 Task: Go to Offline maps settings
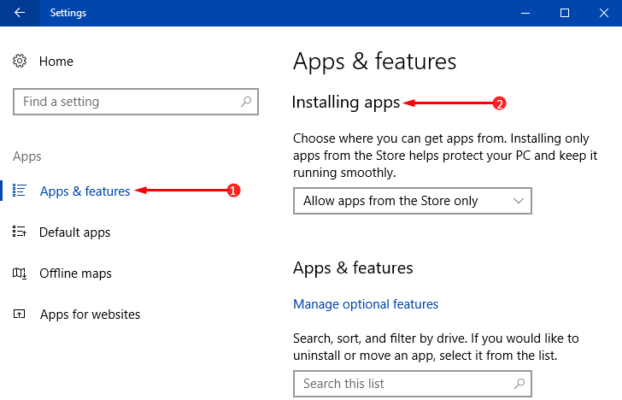coord(75,273)
